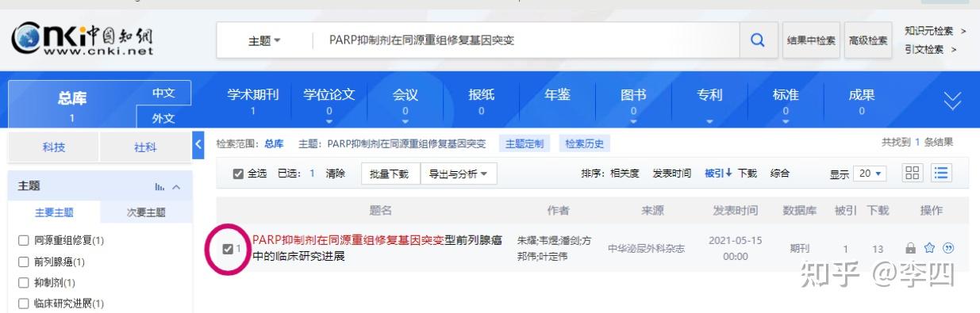Click the 被引 count 1 in result row

(x=846, y=249)
